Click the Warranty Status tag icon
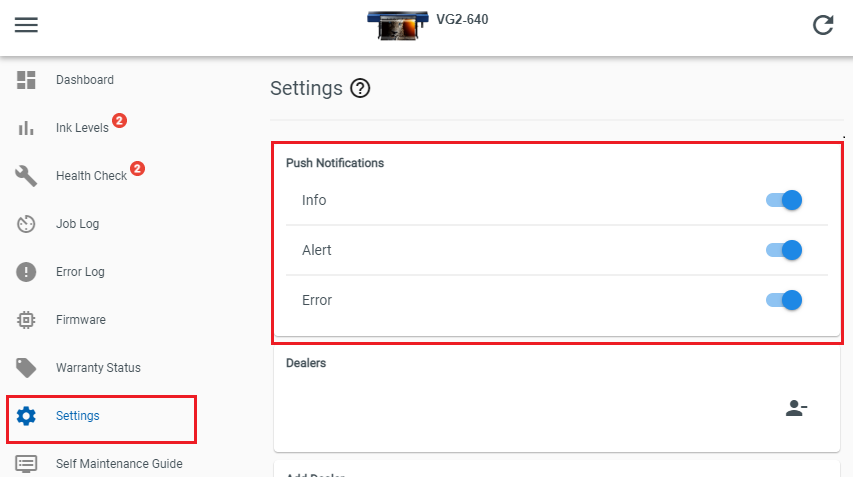Image resolution: width=853 pixels, height=477 pixels. (26, 368)
